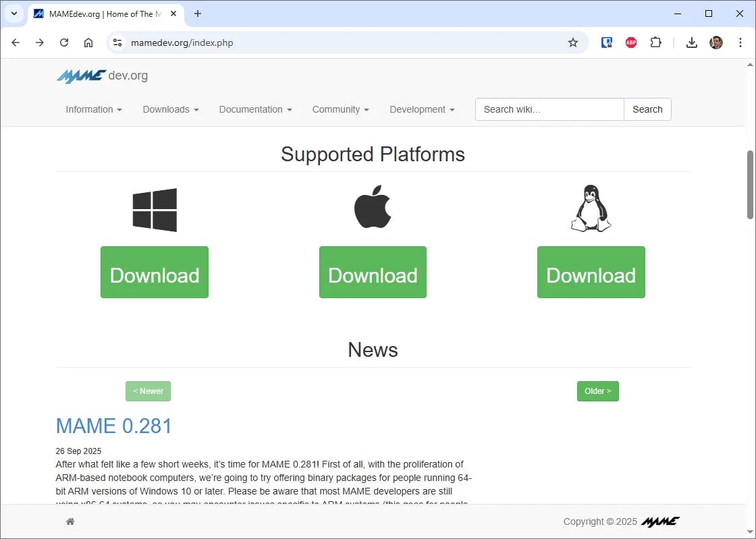Click the Supported Platforms heading
756x539 pixels.
373,154
